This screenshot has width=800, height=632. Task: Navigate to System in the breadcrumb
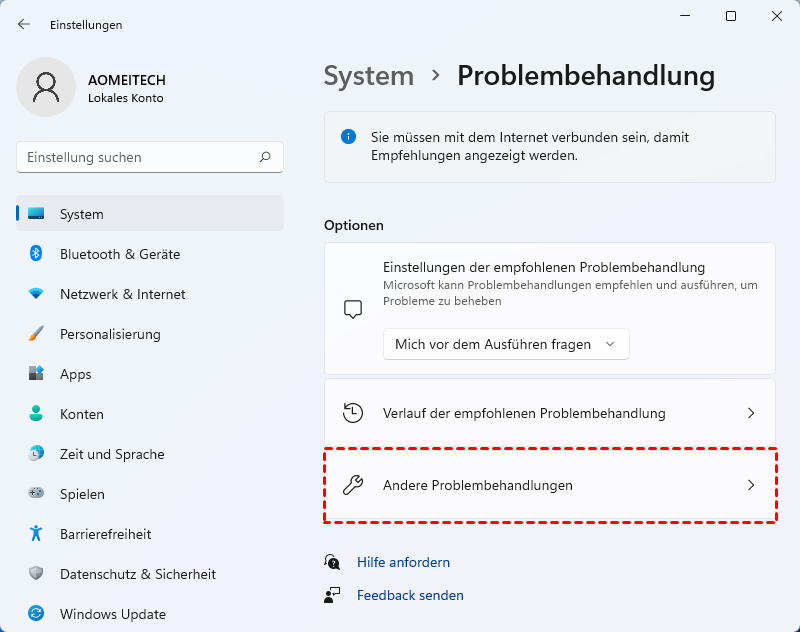(x=368, y=76)
